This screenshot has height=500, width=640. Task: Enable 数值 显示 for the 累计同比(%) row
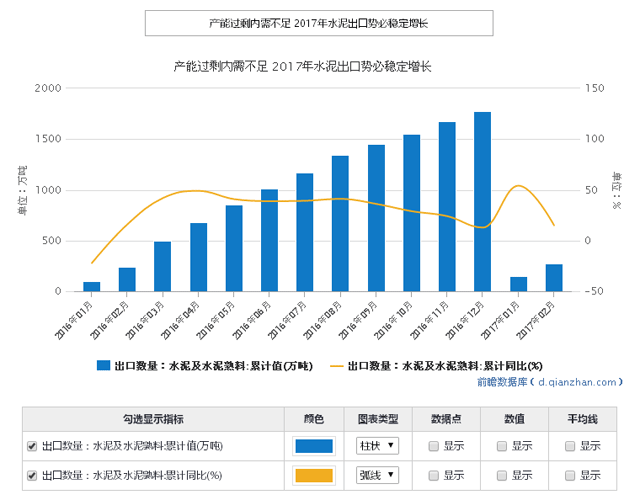pyautogui.click(x=502, y=474)
